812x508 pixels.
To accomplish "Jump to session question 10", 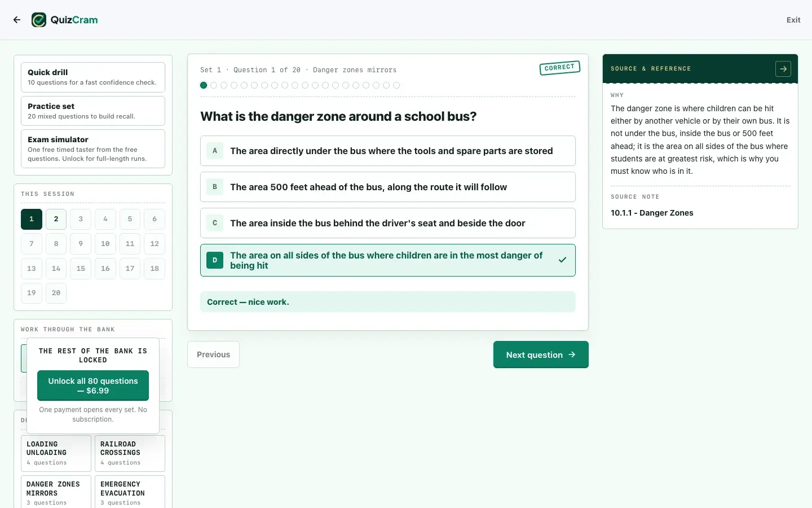I will coord(105,244).
